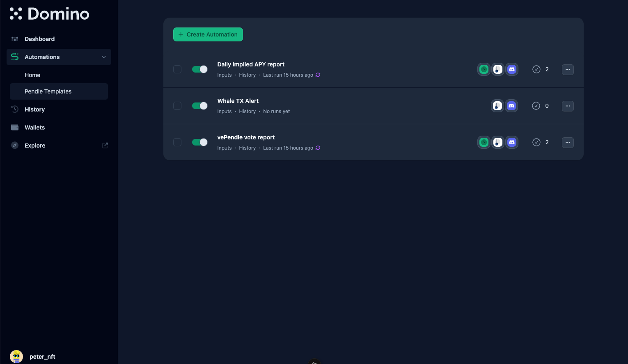Go to Dashboard in the sidebar
The height and width of the screenshot is (364, 628).
pos(39,39)
